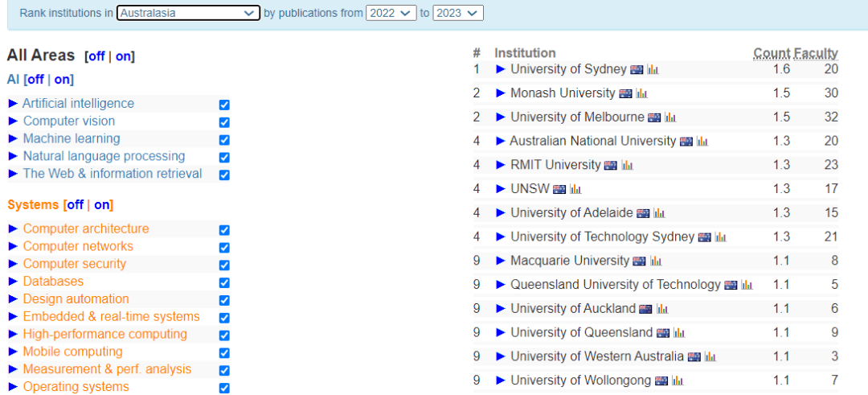Open the Australasia region dropdown
This screenshot has width=868, height=395.
[188, 13]
